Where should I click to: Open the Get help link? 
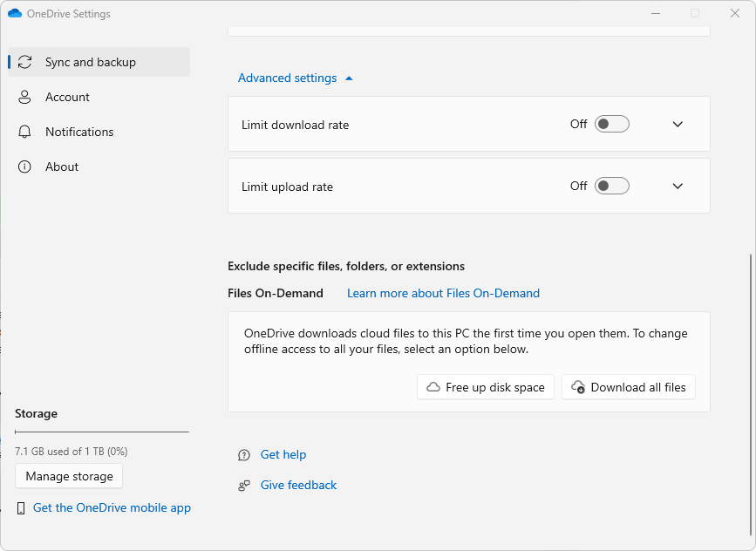click(283, 454)
